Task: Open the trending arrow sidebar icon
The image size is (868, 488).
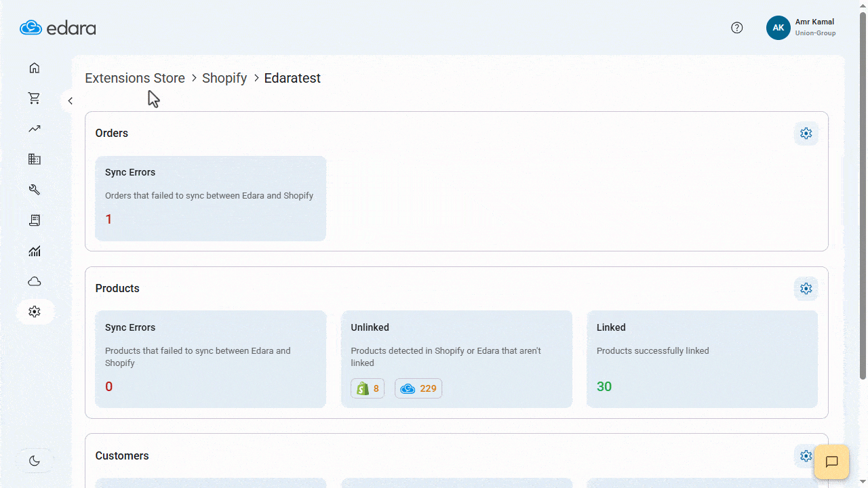Action: pyautogui.click(x=35, y=129)
